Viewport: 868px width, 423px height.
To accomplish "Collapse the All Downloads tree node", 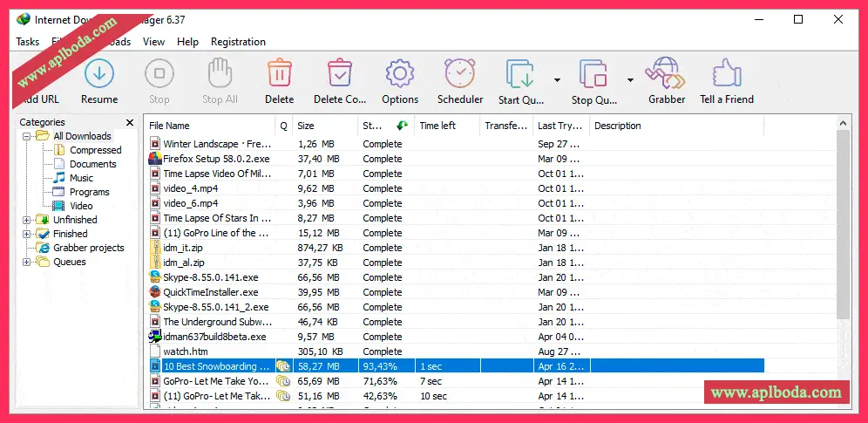I will [27, 136].
